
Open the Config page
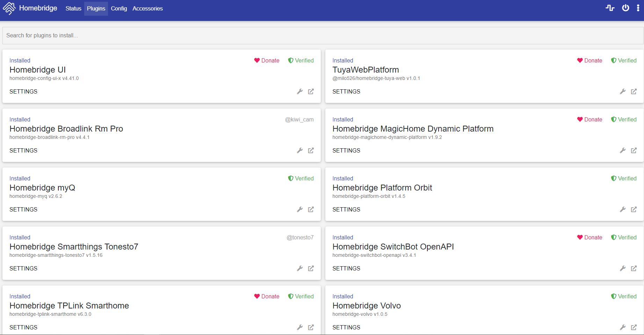point(118,8)
